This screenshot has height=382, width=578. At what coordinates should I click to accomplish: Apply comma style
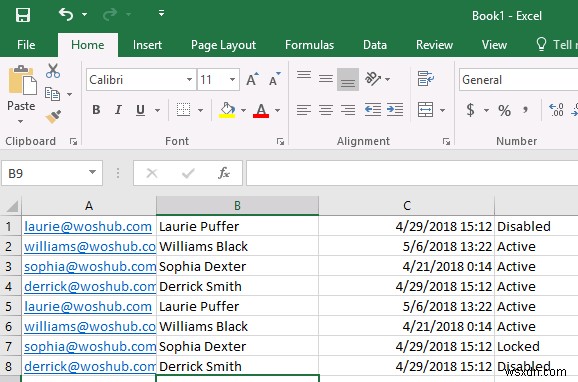pos(525,110)
